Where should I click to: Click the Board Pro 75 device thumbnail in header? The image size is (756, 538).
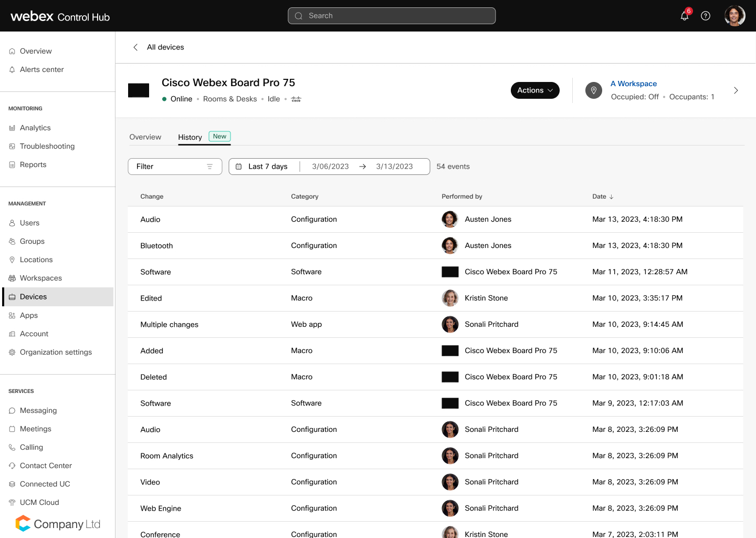(139, 90)
